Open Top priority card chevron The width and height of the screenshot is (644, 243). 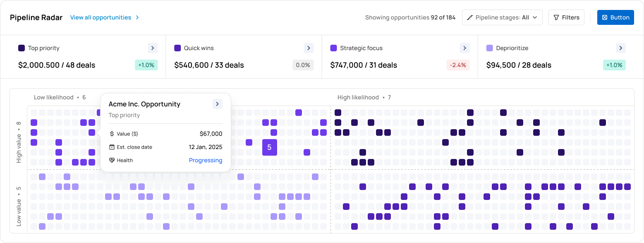point(153,48)
